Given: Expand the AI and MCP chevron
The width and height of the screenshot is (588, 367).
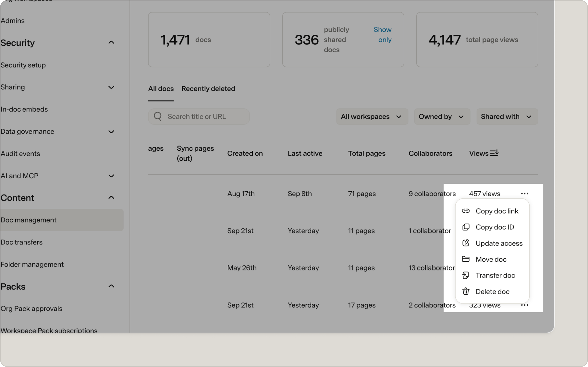Looking at the screenshot, I should click(x=111, y=176).
